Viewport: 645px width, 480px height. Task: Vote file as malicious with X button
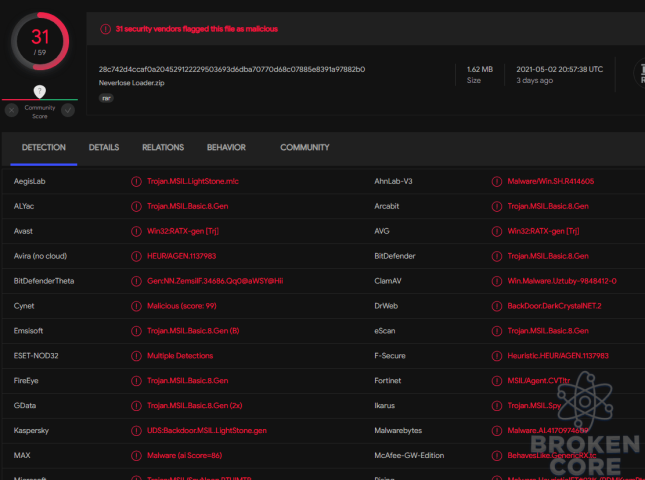pos(12,110)
